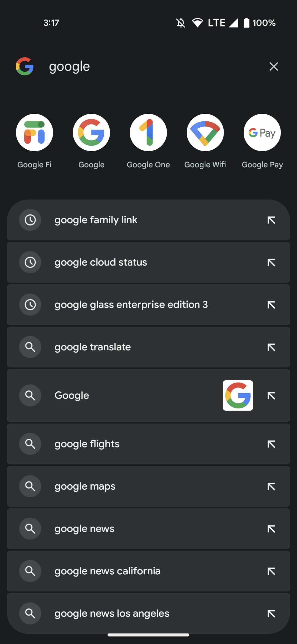Image resolution: width=297 pixels, height=644 pixels.
Task: Open the Google Pay app
Action: point(262,133)
